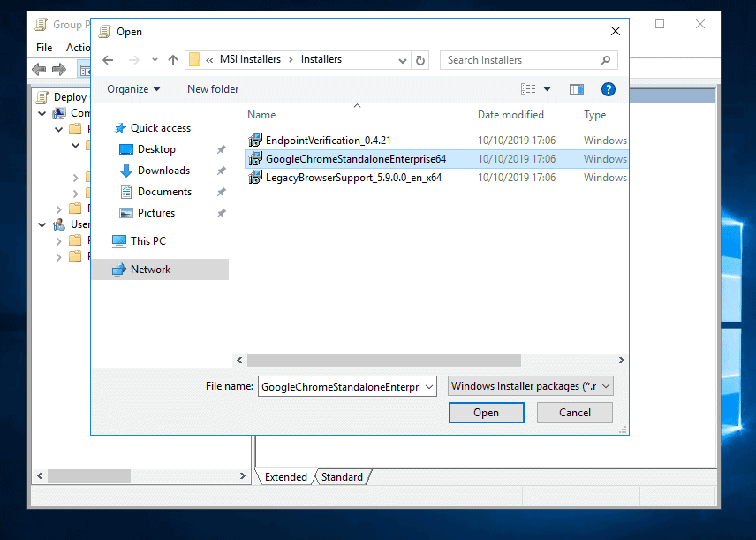Viewport: 756px width, 540px height.
Task: Click the LegacyBrowserSupport_5.9.0.0_en_x64 file name
Action: pyautogui.click(x=354, y=178)
